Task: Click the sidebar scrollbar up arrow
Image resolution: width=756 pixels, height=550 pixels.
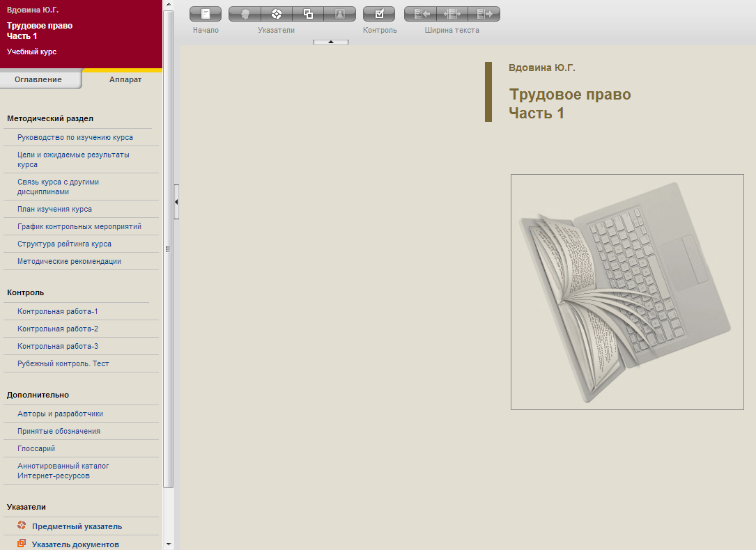Action: [x=168, y=4]
